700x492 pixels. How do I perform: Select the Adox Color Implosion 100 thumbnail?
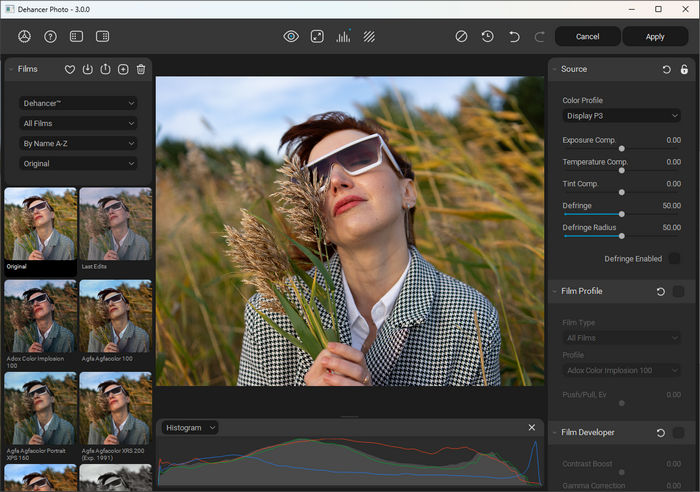(x=41, y=317)
